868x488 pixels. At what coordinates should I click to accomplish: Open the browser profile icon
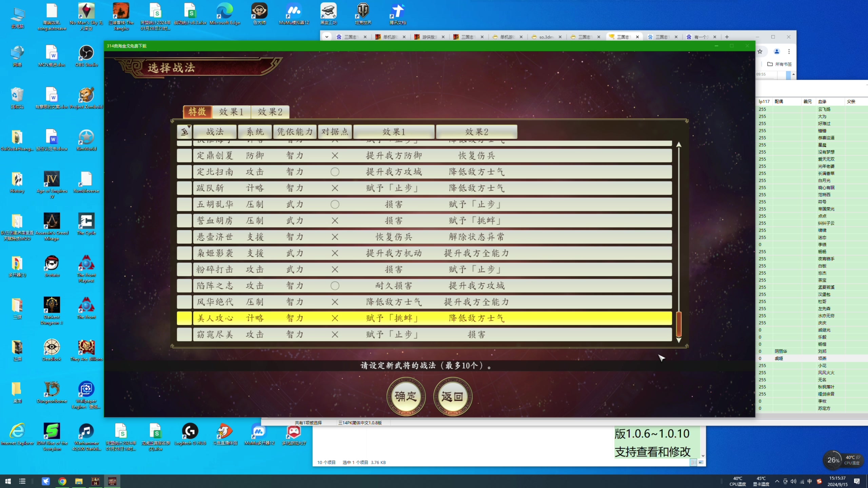coord(776,52)
